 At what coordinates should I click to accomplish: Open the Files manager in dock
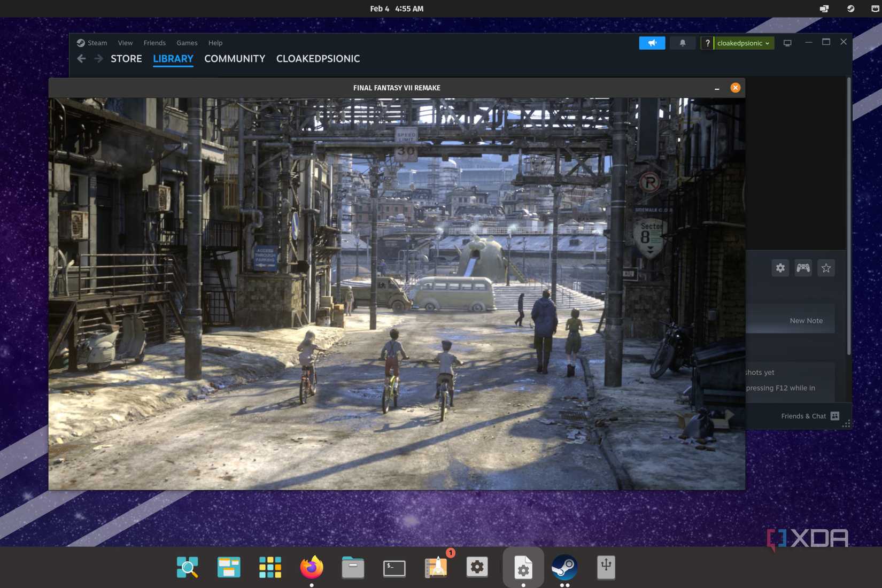(353, 567)
